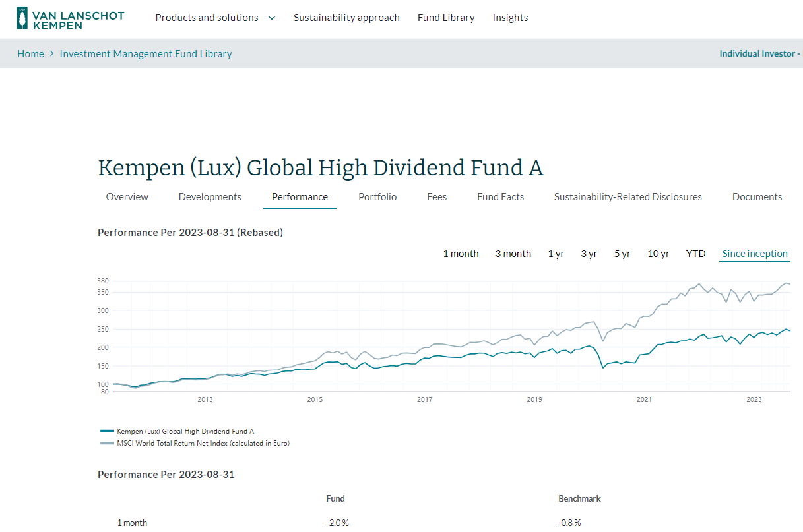Expand the Products and solutions chevron
The height and width of the screenshot is (532, 803).
pos(272,18)
